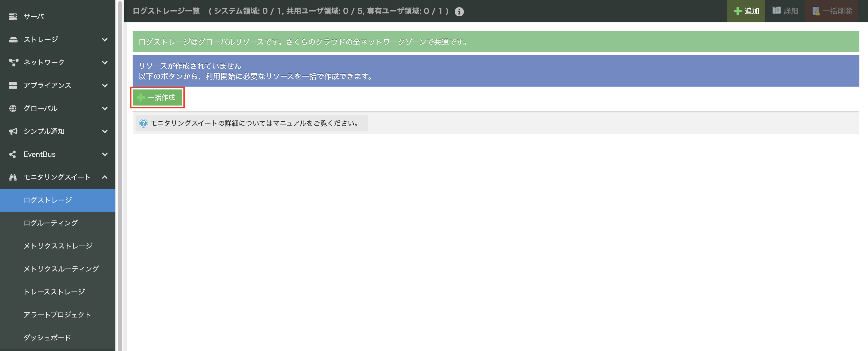Expand the グローバル menu chevron
The image size is (868, 351).
click(x=105, y=108)
